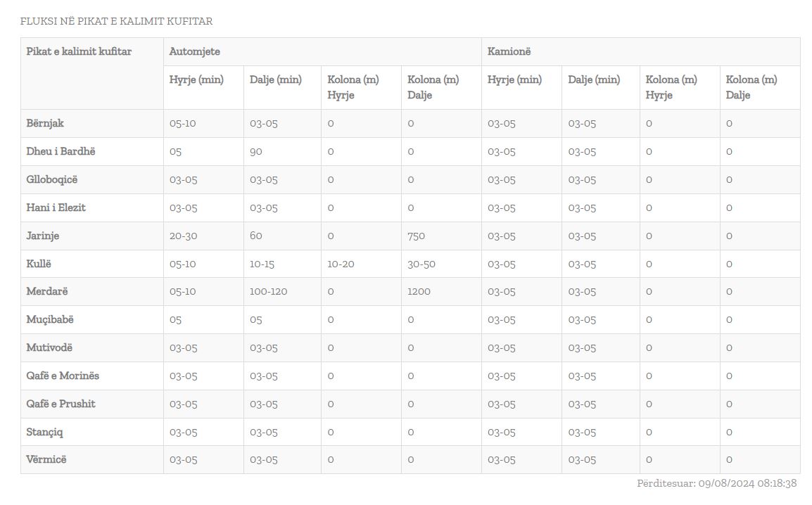Select Merdarë exit time 100-120

point(268,291)
